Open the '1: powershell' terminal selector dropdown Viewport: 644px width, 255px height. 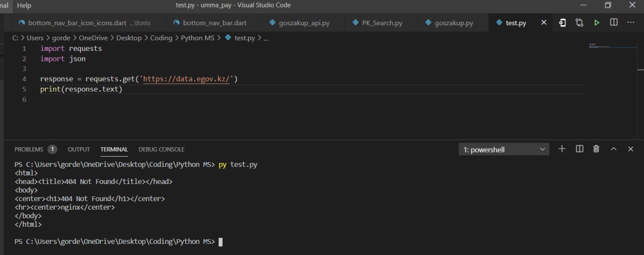pyautogui.click(x=504, y=149)
